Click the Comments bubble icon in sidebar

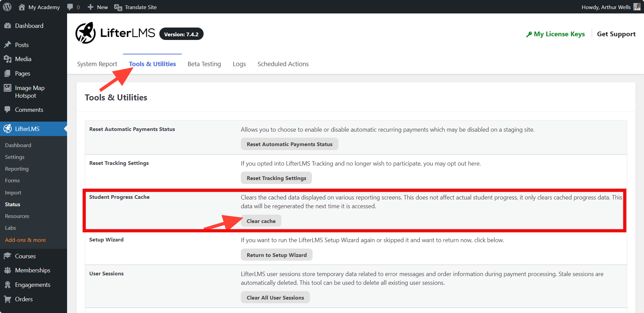coord(8,109)
